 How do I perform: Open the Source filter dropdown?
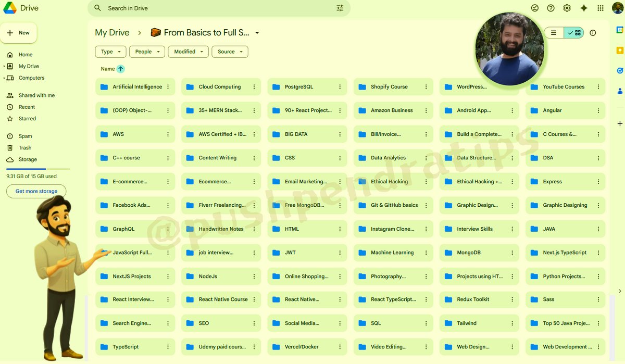click(x=230, y=52)
